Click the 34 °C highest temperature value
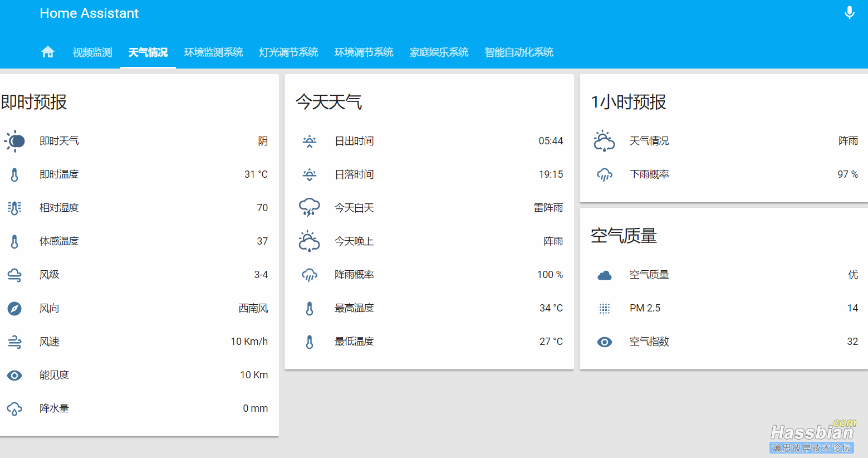This screenshot has height=458, width=868. [551, 308]
